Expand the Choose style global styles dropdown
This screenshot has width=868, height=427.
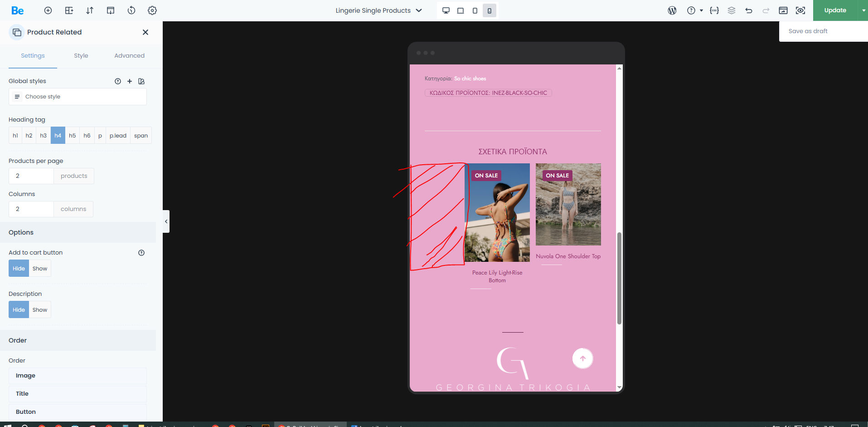click(x=78, y=97)
